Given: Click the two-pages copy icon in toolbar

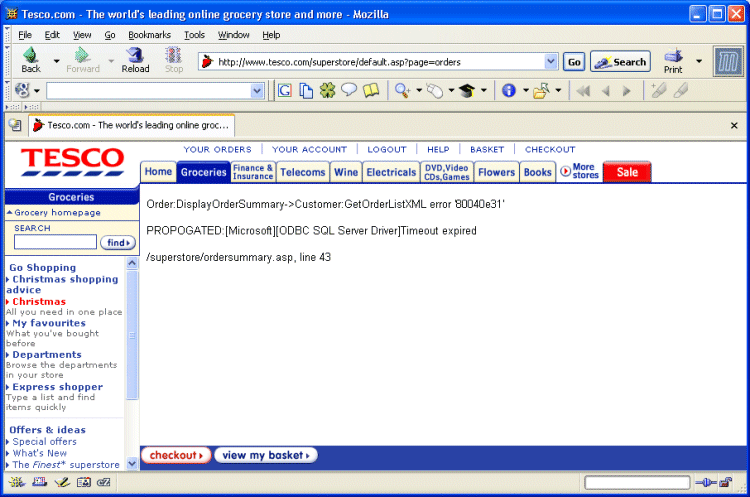Looking at the screenshot, I should point(306,90).
